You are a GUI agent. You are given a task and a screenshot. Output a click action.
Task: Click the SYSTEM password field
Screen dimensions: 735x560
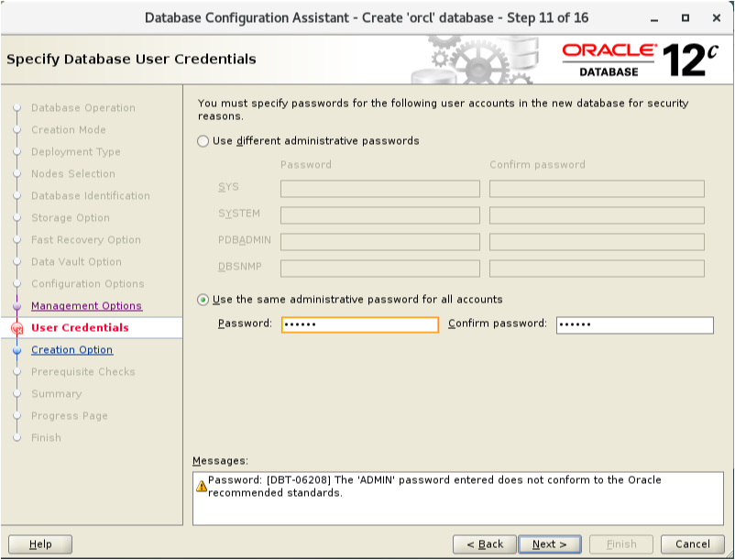tap(380, 215)
